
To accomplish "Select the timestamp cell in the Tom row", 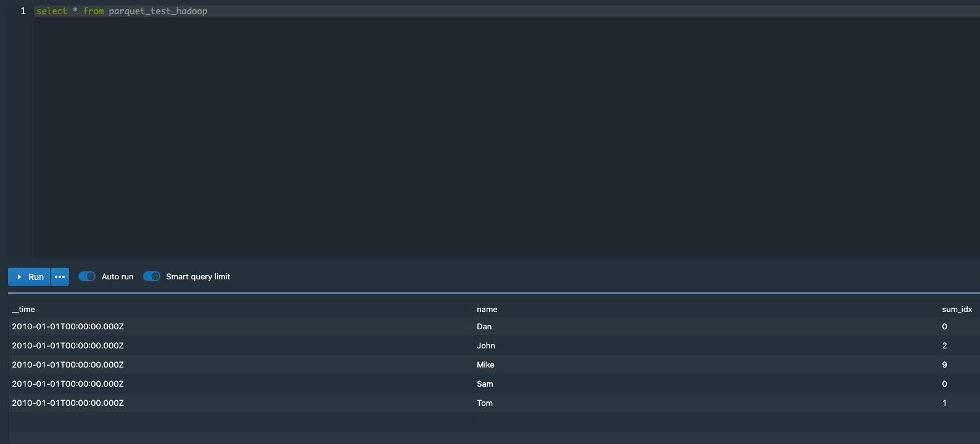I will (x=68, y=403).
